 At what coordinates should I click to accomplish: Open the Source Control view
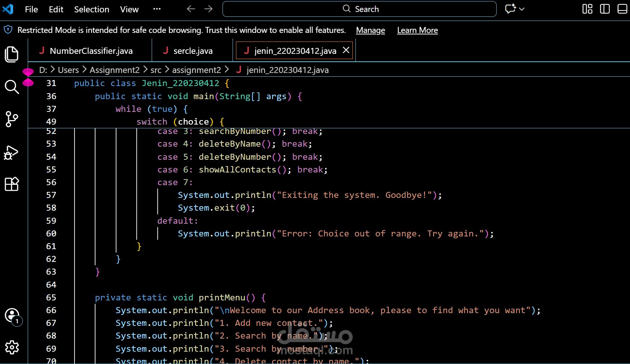[12, 119]
